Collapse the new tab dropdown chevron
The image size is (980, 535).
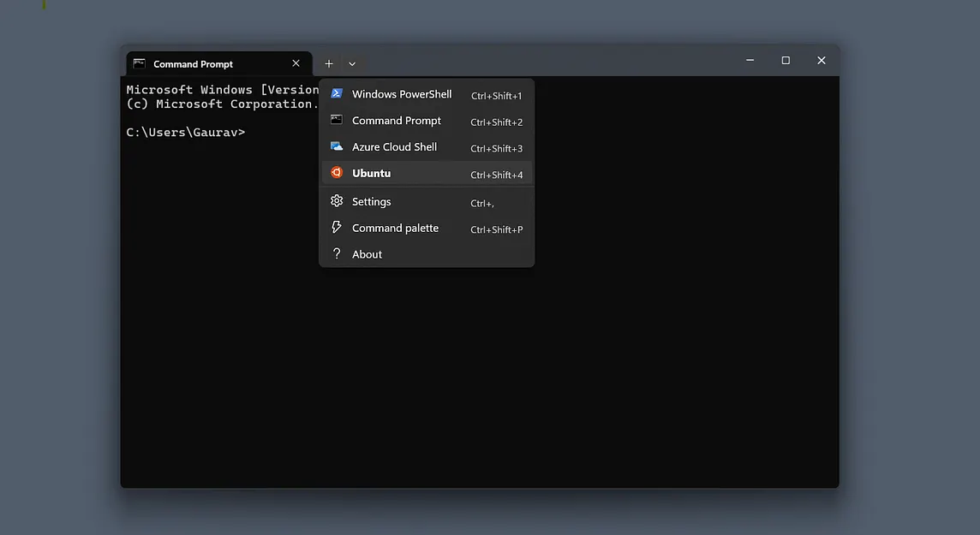coord(352,63)
